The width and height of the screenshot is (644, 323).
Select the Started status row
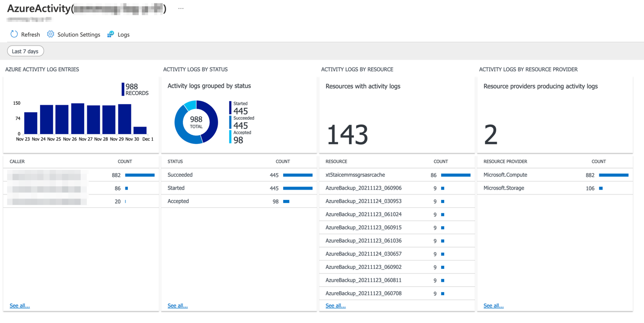click(239, 188)
